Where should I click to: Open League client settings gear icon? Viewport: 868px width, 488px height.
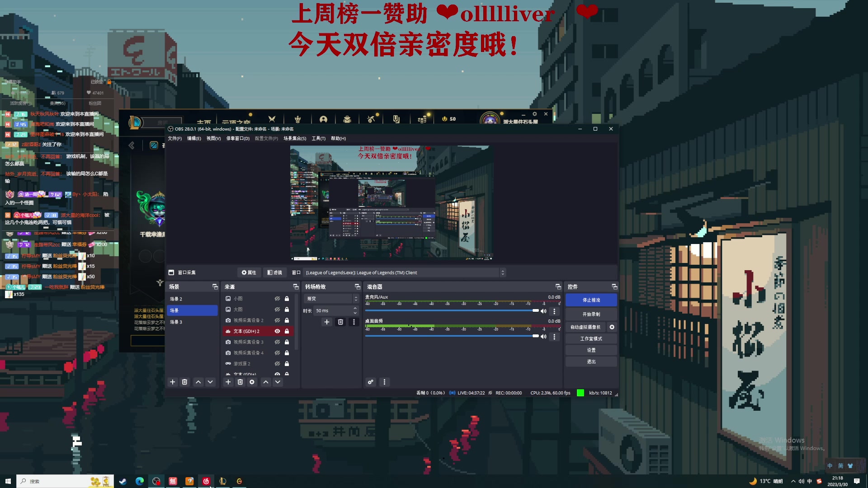(x=534, y=114)
